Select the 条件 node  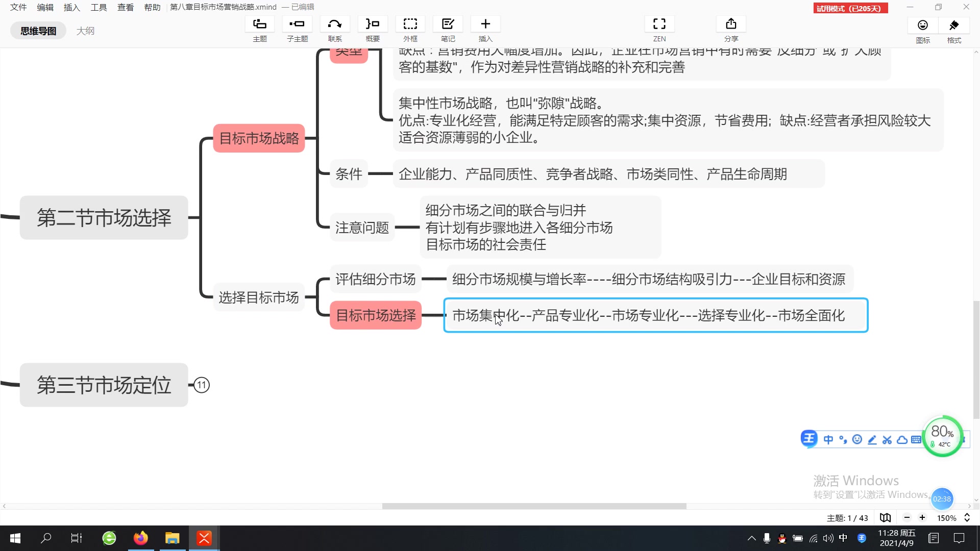[x=349, y=174]
